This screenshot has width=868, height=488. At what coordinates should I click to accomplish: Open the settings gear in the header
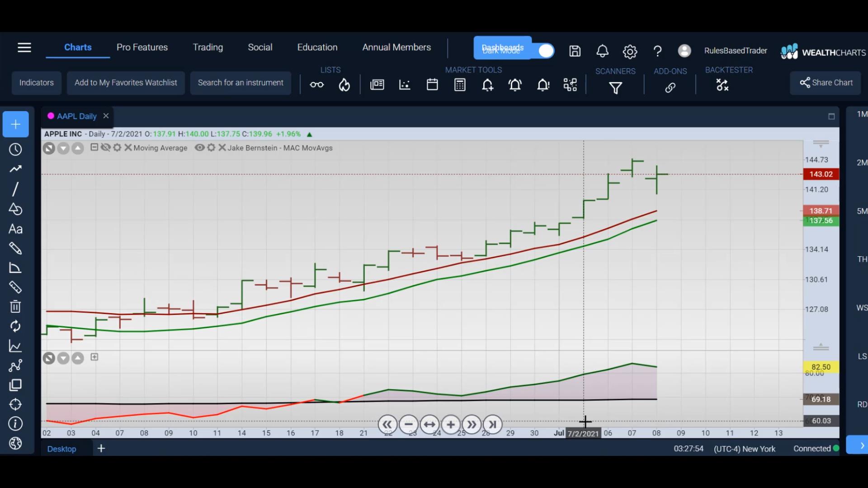point(630,52)
